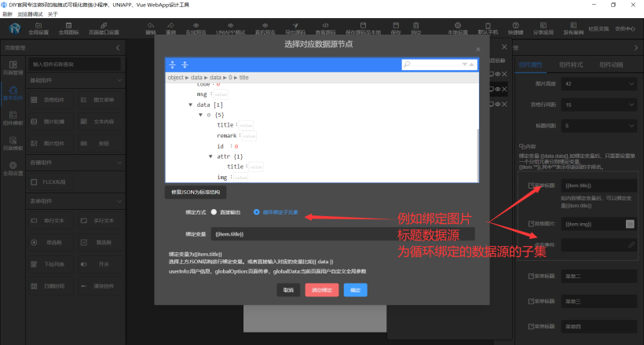Image resolution: width=644 pixels, height=345 pixels.
Task: Click the image picker icon beside {{item.img}}
Action: click(629, 224)
